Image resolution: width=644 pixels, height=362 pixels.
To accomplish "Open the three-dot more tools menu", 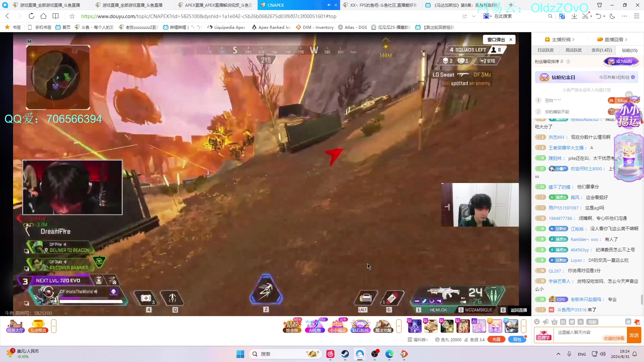I will pos(624,16).
